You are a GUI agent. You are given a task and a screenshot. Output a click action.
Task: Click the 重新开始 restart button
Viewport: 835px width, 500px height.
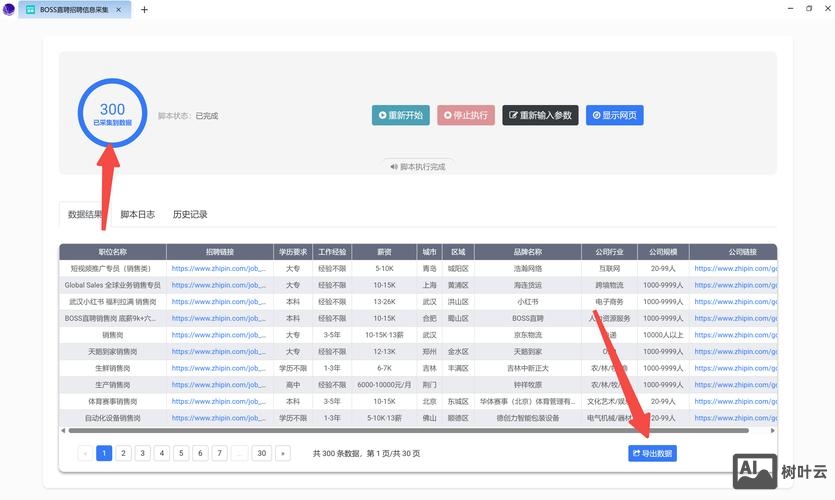point(400,115)
